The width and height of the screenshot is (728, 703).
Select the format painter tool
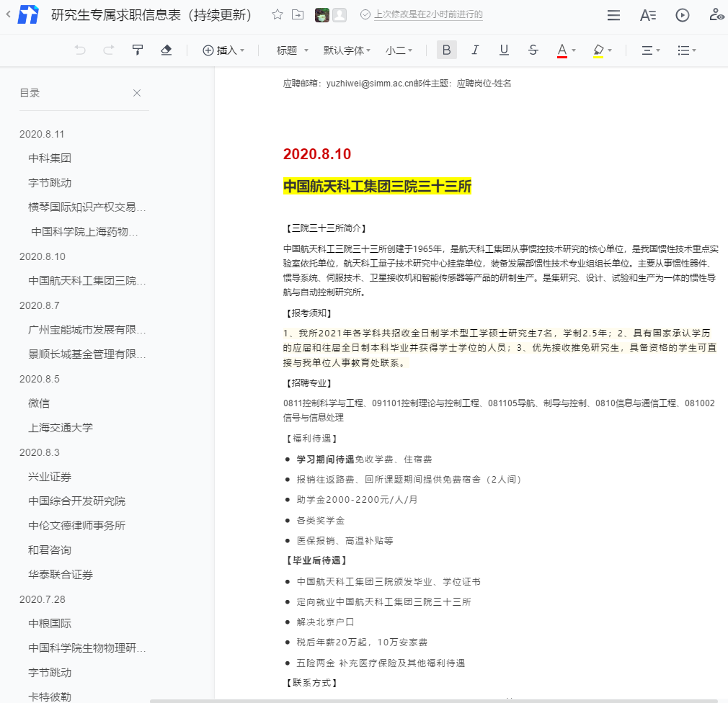click(x=138, y=50)
